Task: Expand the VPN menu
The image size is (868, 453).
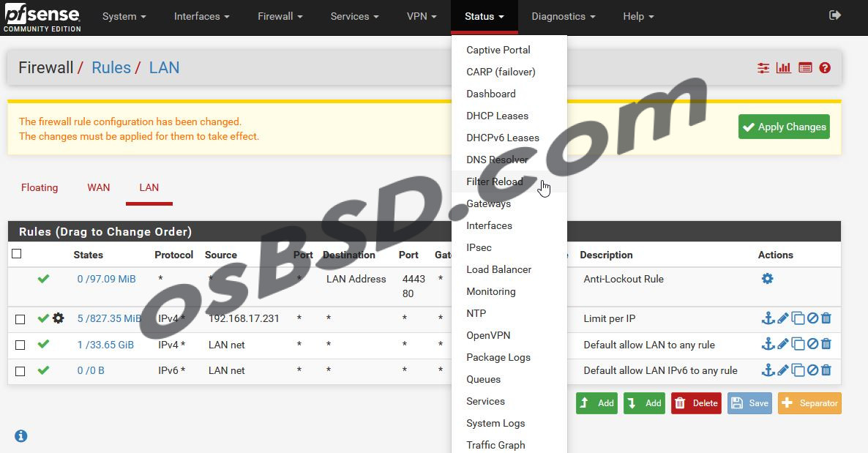Action: click(x=422, y=17)
